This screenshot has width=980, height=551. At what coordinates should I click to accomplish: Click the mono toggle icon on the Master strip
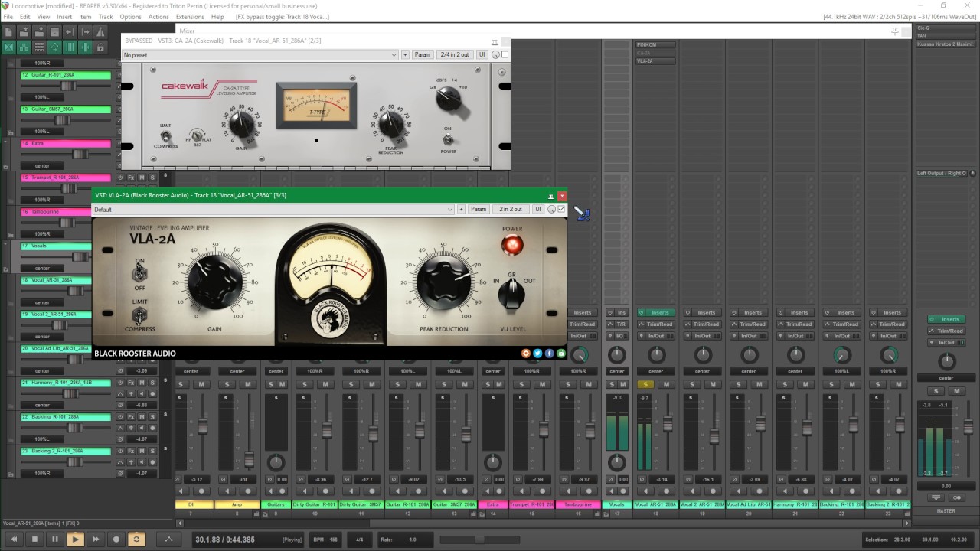point(957,497)
